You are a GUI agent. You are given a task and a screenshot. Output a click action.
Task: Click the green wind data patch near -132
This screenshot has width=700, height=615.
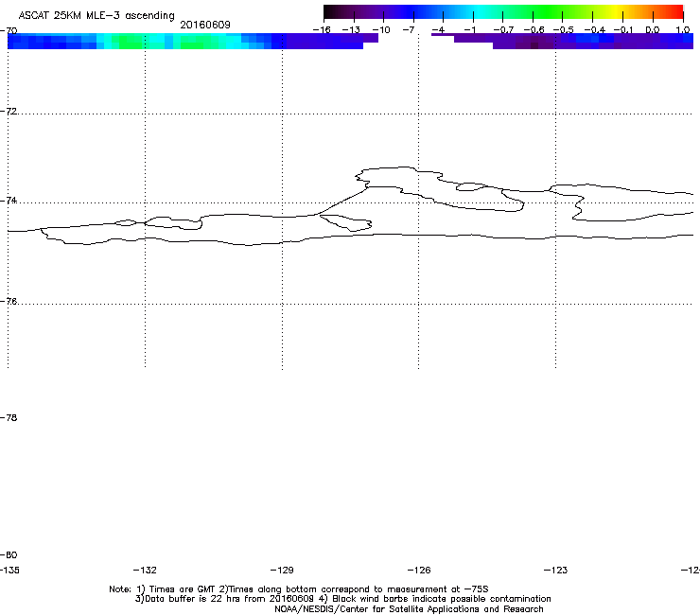pos(130,42)
